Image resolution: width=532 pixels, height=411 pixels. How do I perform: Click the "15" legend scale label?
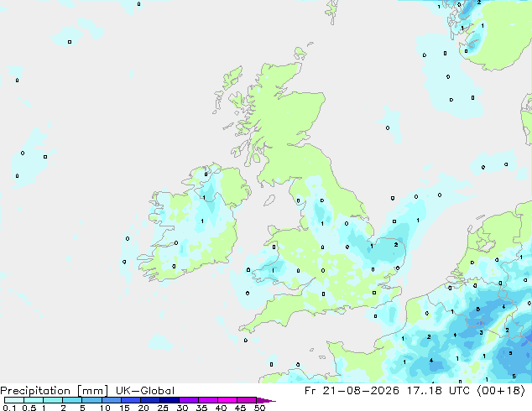pyautogui.click(x=124, y=408)
